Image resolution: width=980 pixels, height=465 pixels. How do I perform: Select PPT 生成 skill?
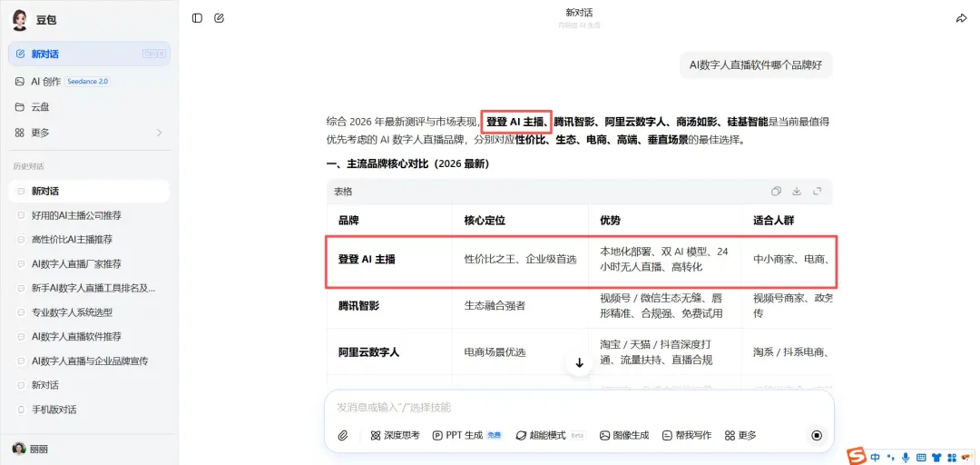point(467,436)
